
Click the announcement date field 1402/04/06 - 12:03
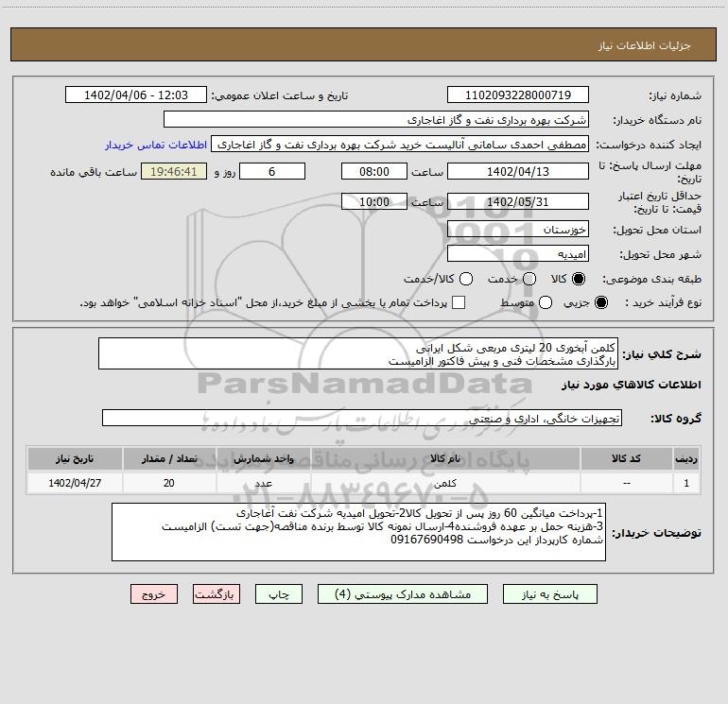136,94
